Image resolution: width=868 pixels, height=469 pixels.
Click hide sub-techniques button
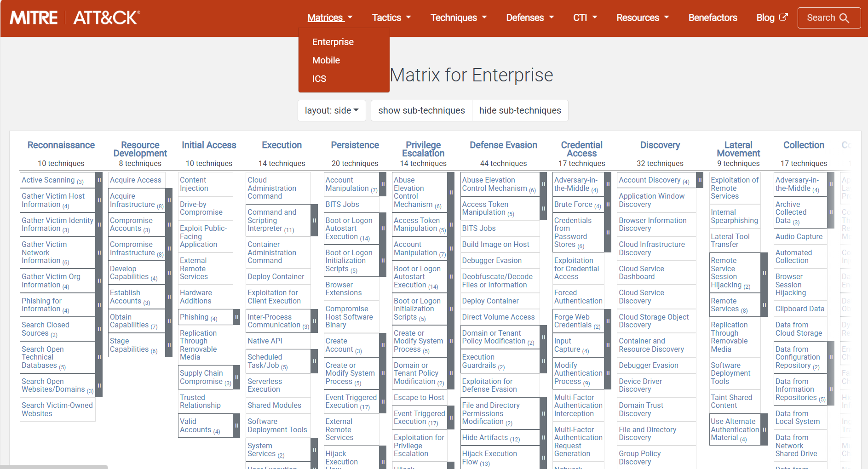pos(520,110)
